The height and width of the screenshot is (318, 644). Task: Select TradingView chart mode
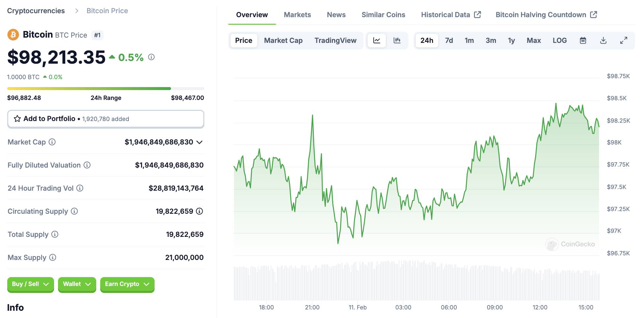336,41
